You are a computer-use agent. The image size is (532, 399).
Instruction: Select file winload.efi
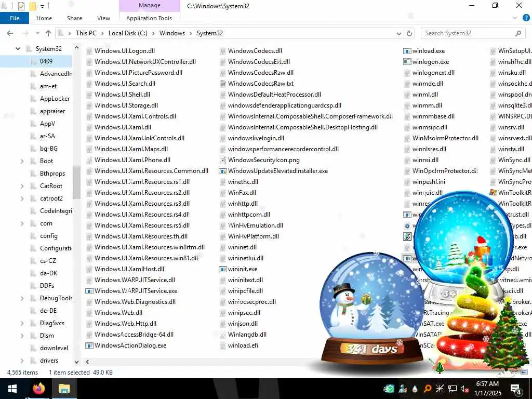(x=243, y=345)
